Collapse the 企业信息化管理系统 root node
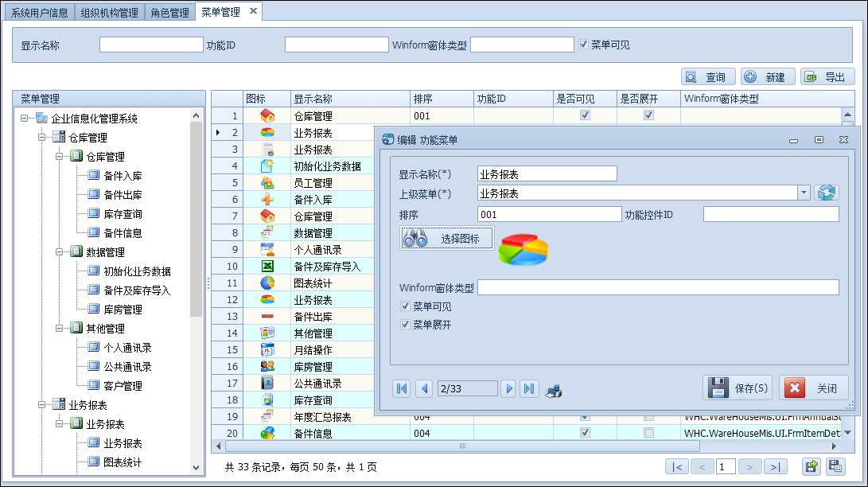 coord(24,118)
